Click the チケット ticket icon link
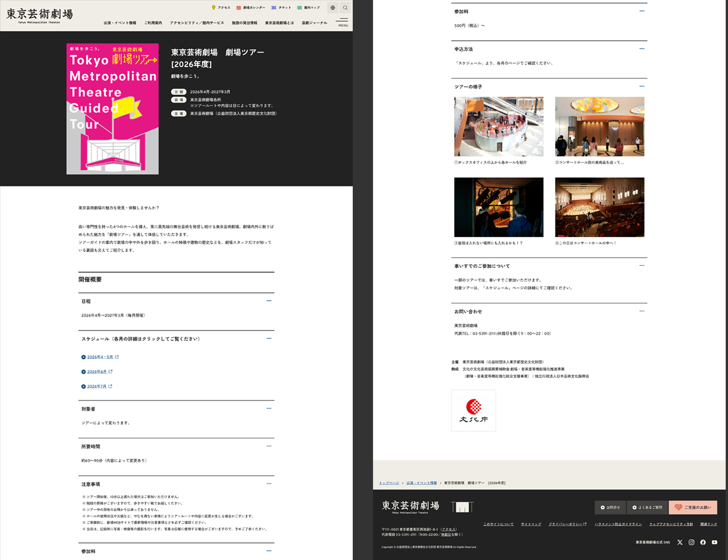 click(x=274, y=8)
